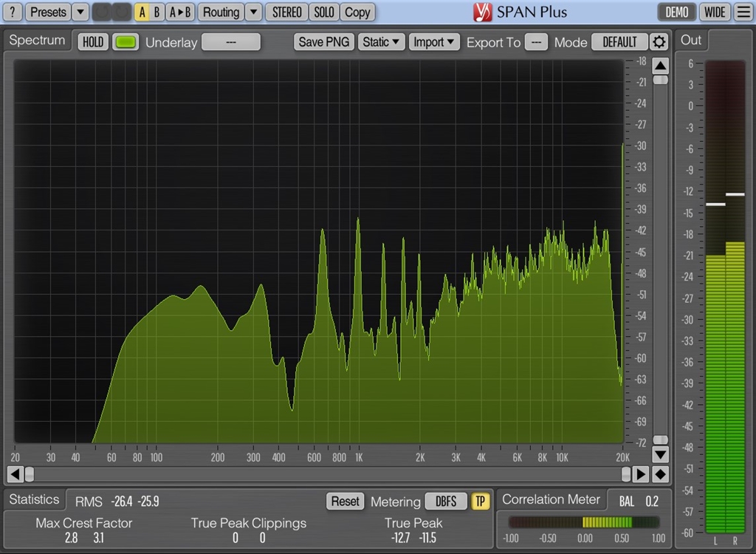
Task: Open the Static dropdown menu
Action: click(382, 42)
